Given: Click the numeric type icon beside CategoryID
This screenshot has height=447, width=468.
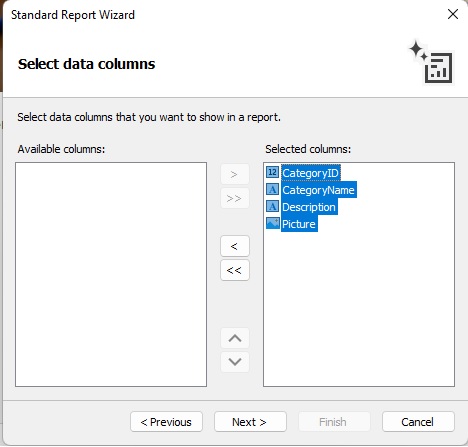Looking at the screenshot, I should point(272,172).
